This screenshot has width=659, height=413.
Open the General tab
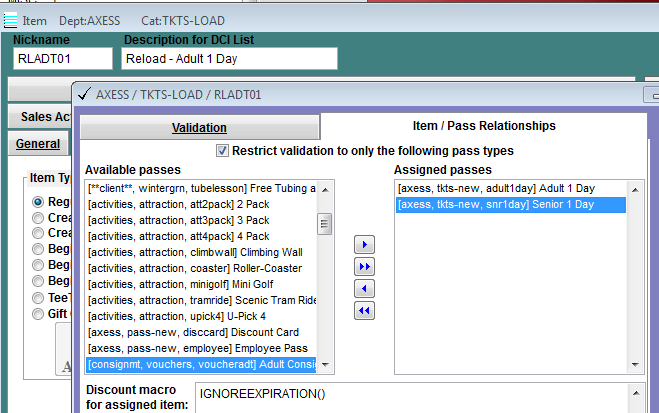pos(38,144)
